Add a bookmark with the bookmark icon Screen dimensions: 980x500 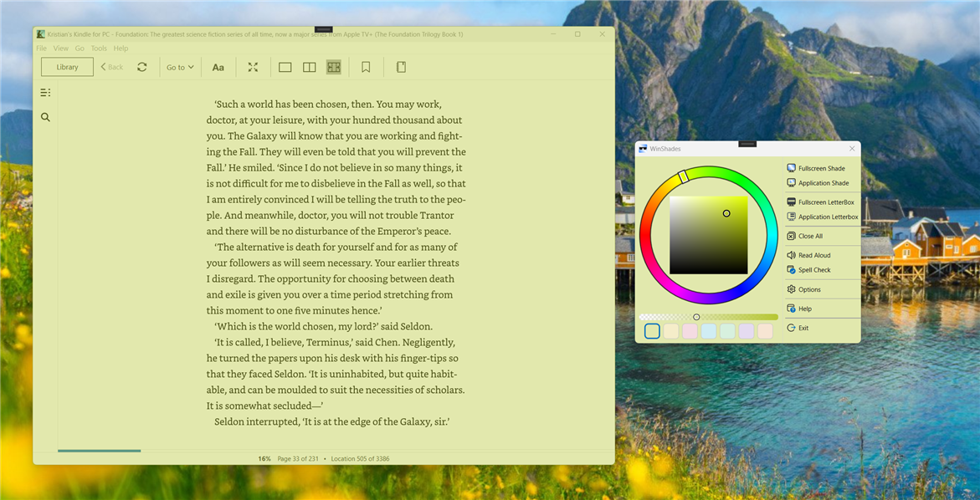tap(366, 66)
